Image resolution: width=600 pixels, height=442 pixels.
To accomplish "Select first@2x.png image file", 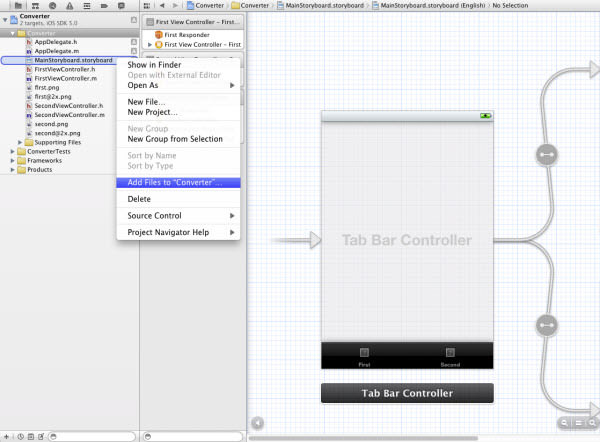I will (53, 97).
